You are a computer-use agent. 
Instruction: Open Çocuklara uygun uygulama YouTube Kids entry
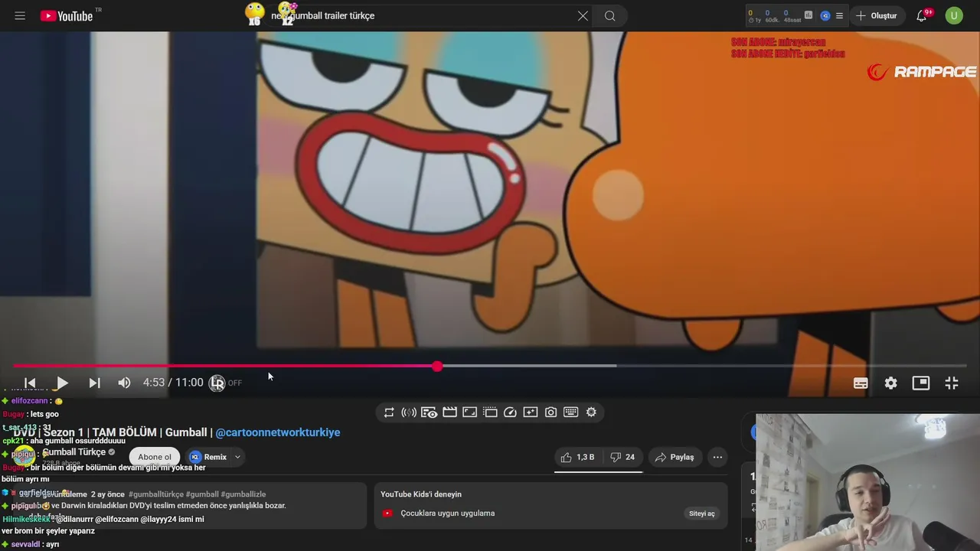point(447,514)
